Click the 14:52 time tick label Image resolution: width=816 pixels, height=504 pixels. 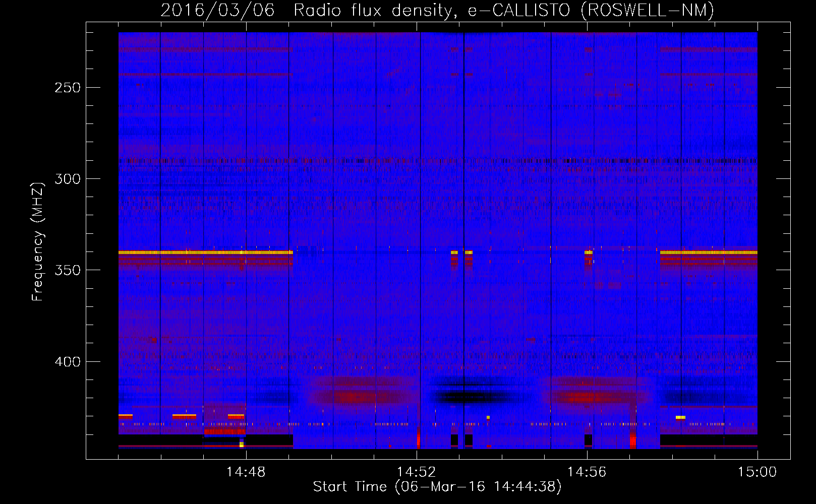tap(416, 472)
